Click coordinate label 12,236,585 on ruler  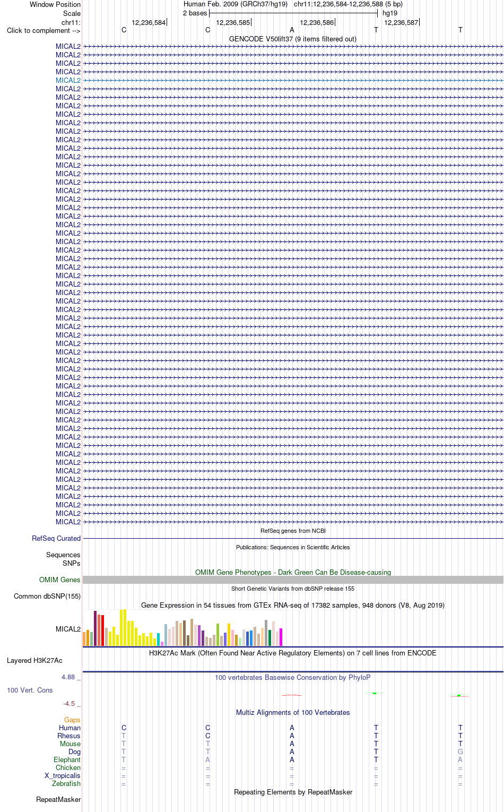click(233, 22)
